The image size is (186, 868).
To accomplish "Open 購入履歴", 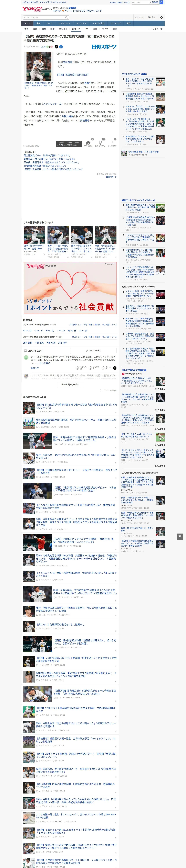I will pyautogui.click(x=152, y=18).
